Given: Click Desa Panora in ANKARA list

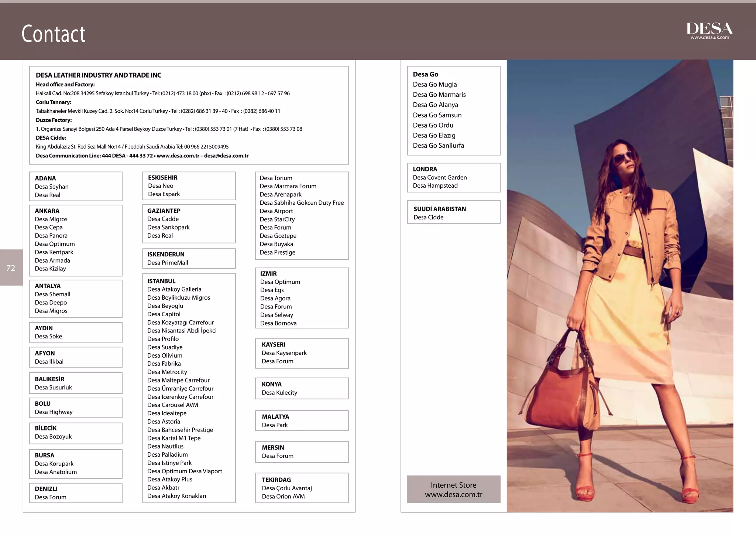Looking at the screenshot, I should [51, 235].
